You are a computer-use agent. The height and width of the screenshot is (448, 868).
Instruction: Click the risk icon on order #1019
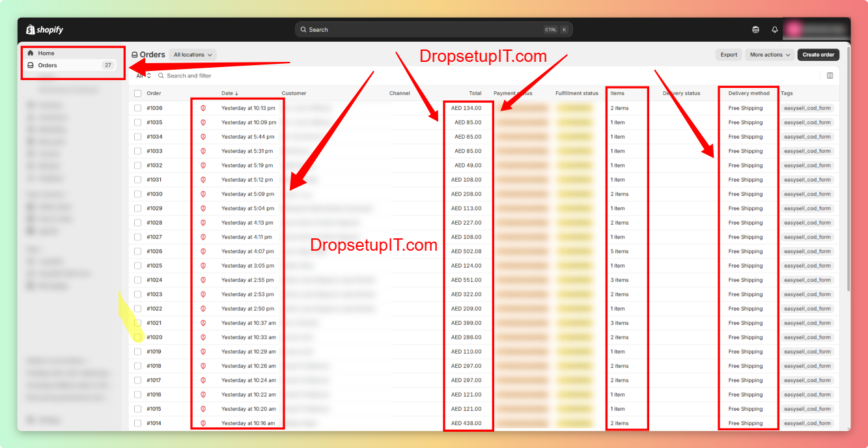point(203,352)
